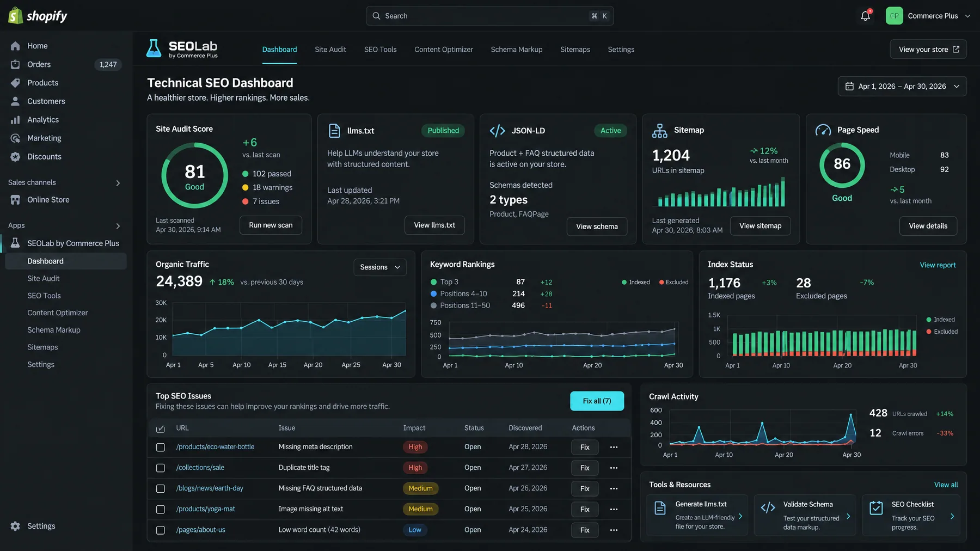The height and width of the screenshot is (551, 980).
Task: Click the calendar icon in date range
Action: pos(849,86)
